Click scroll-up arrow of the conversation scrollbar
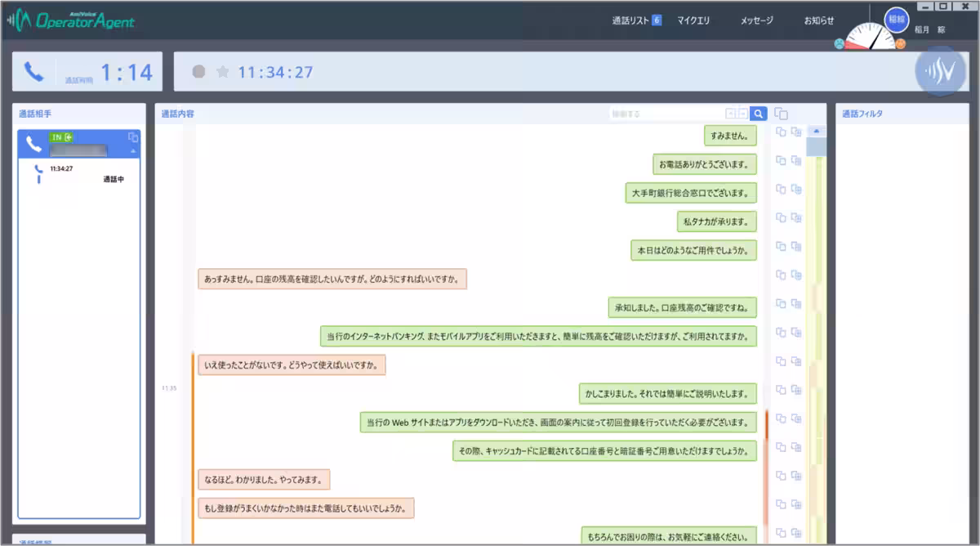Image resolution: width=980 pixels, height=546 pixels. 816,132
